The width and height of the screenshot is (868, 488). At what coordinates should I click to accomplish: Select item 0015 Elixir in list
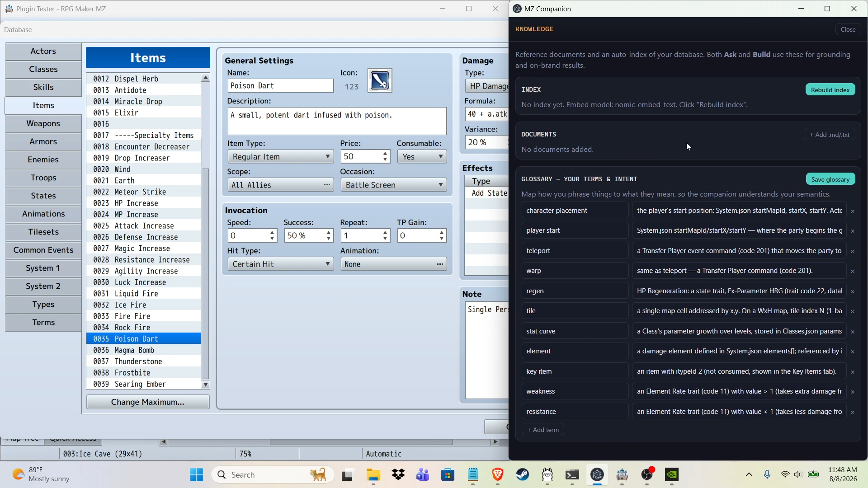(143, 113)
